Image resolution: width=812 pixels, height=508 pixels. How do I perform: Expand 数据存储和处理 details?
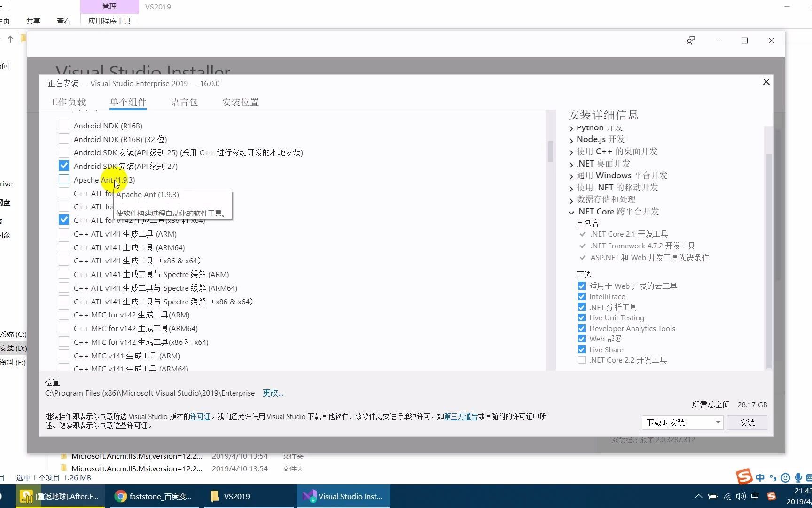tap(571, 200)
